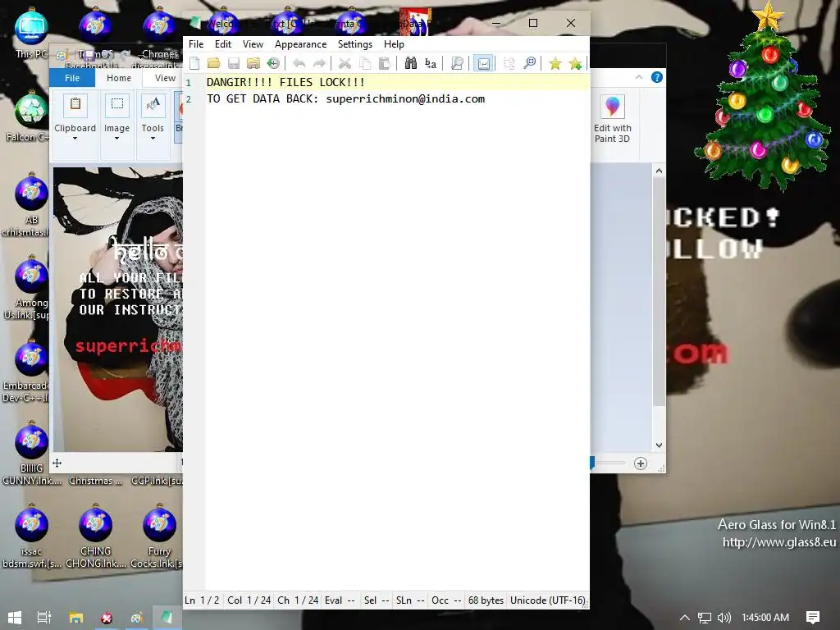Add to favorites with star-plus icon
The height and width of the screenshot is (630, 840).
(575, 63)
